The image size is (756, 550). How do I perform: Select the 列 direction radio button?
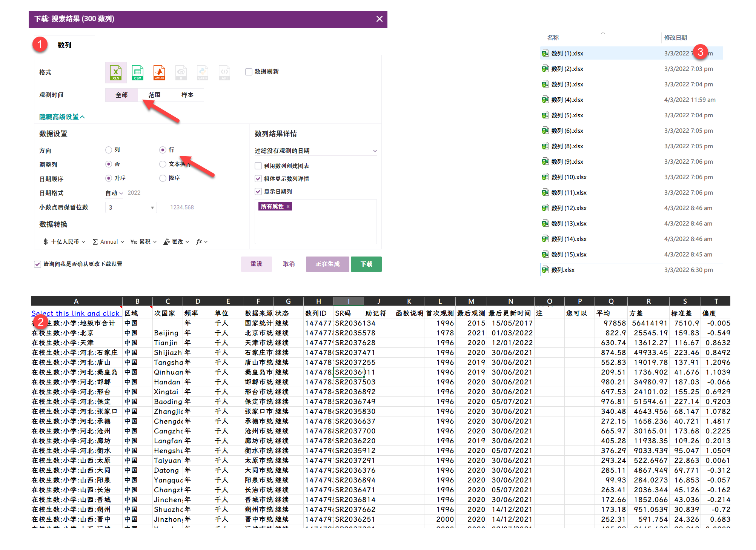109,150
